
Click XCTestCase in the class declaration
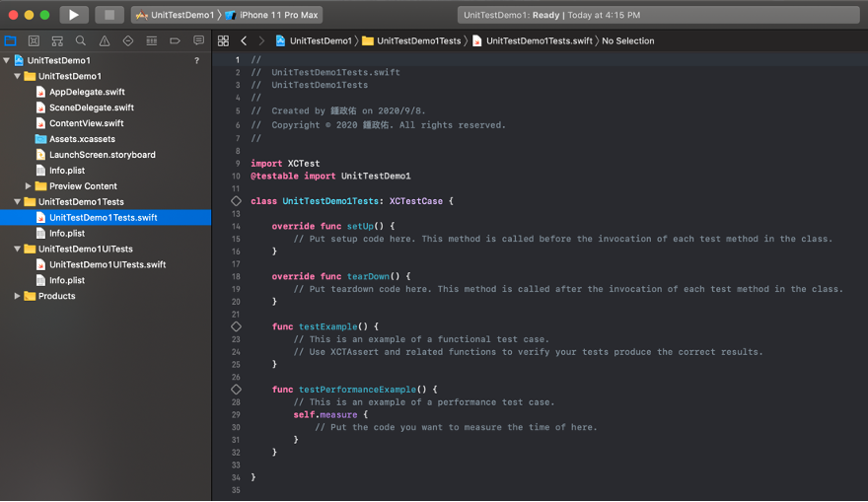point(415,201)
